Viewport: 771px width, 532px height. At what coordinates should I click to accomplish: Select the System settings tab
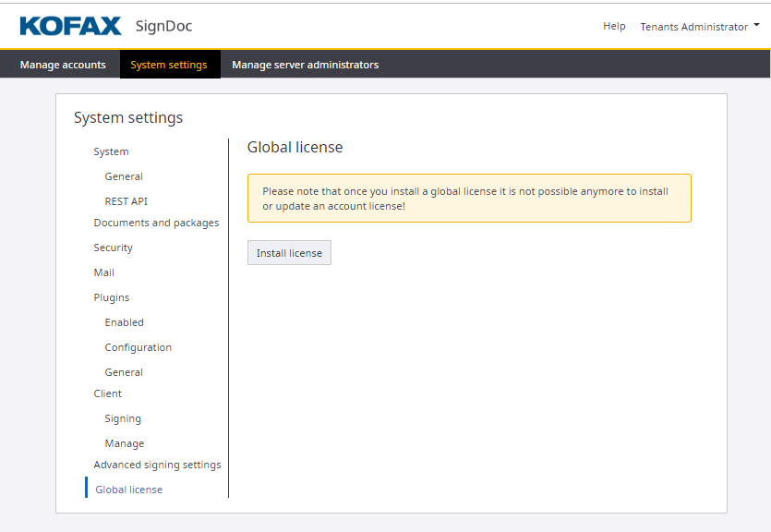coord(169,65)
